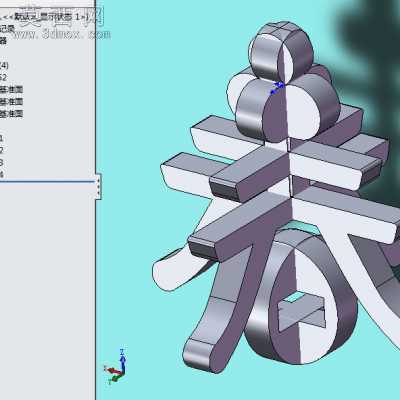The height and width of the screenshot is (400, 400).
Task: Click the rollback bar under the feature tree
Action: pyautogui.click(x=47, y=182)
